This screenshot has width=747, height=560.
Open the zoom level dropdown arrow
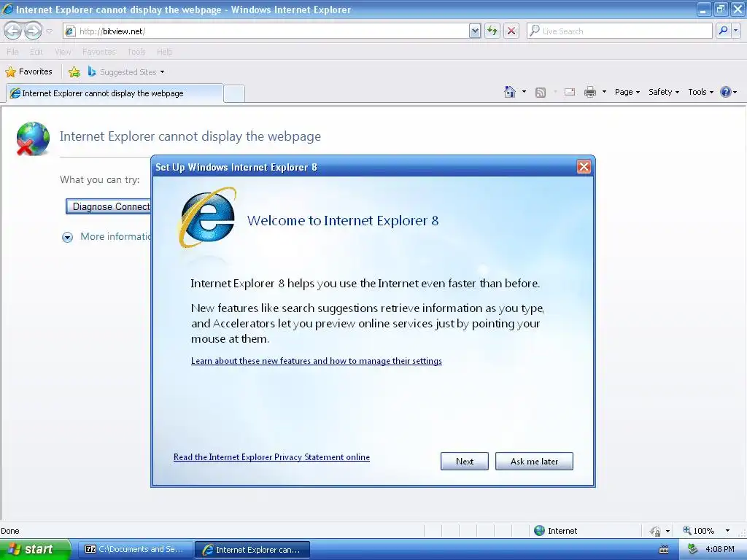(727, 531)
